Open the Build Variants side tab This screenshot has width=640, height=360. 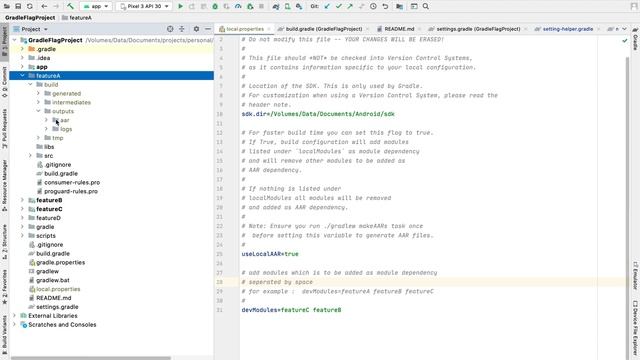(4, 336)
